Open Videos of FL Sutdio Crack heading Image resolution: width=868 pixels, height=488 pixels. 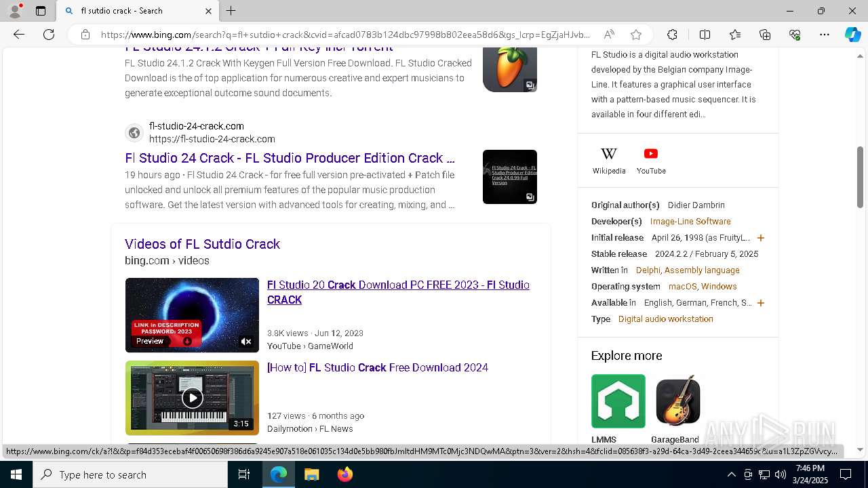point(202,244)
